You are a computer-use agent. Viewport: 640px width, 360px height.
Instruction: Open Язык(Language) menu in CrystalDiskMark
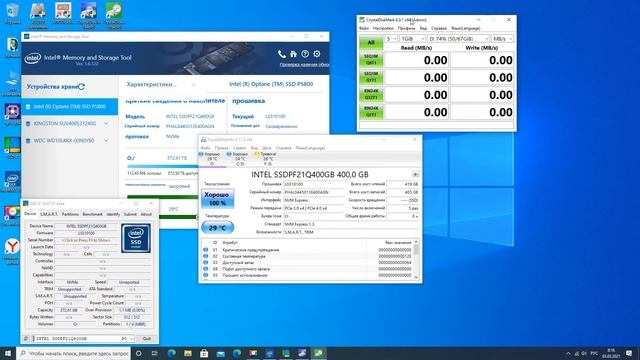tap(465, 28)
